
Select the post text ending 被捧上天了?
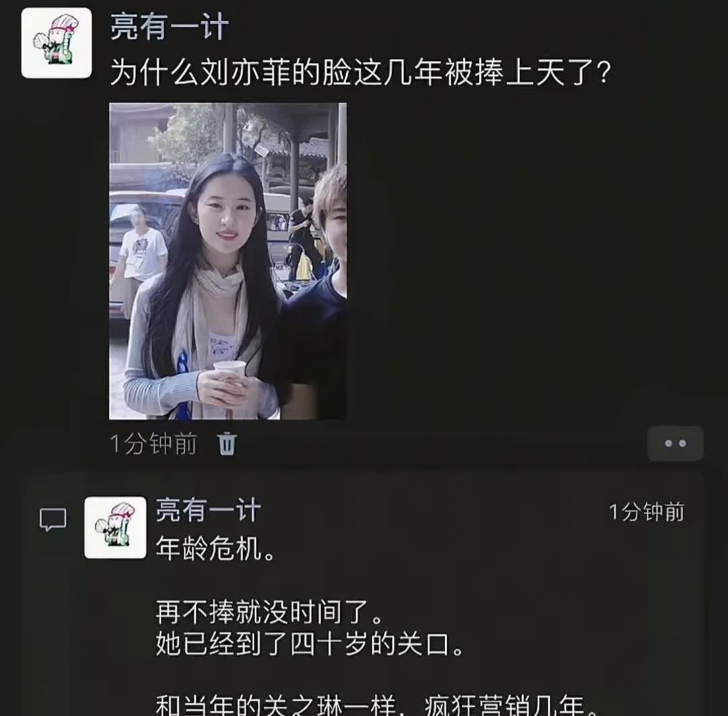pos(361,72)
